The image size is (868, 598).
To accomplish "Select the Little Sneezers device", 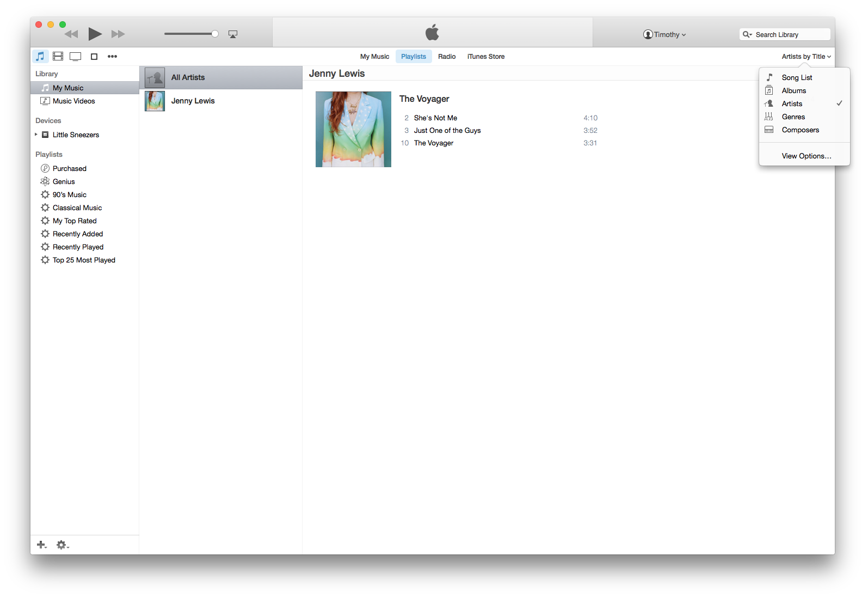I will coord(85,135).
